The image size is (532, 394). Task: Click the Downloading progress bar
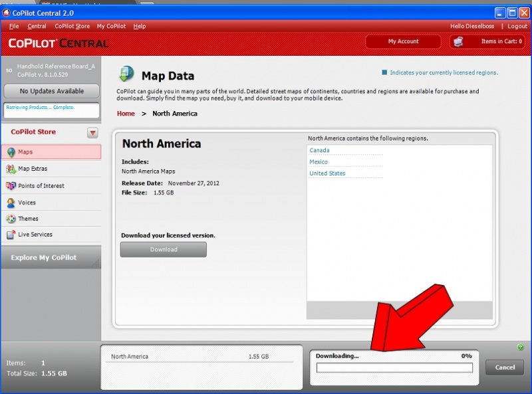(x=394, y=367)
